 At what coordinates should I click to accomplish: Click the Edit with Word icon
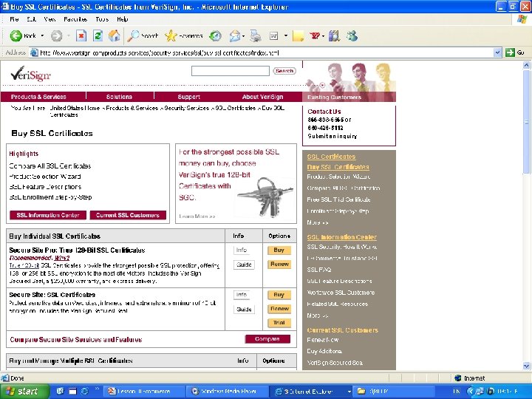274,35
